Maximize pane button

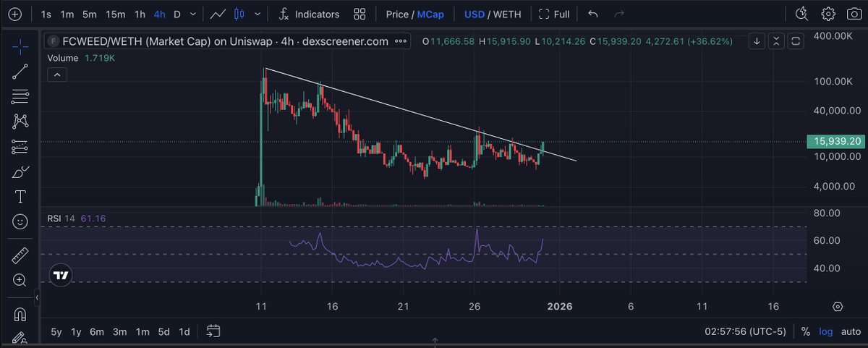click(795, 41)
